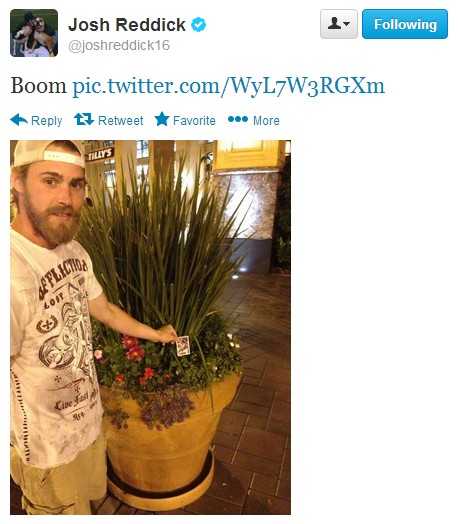Click the Favorite star icon

[x=162, y=119]
